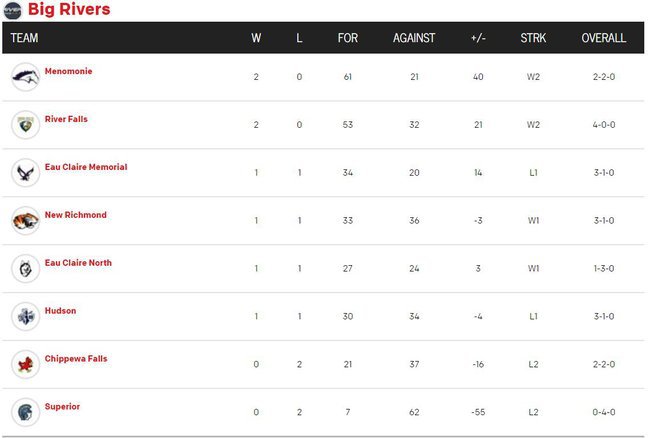Click the Eau Claire North husky logo

point(25,269)
